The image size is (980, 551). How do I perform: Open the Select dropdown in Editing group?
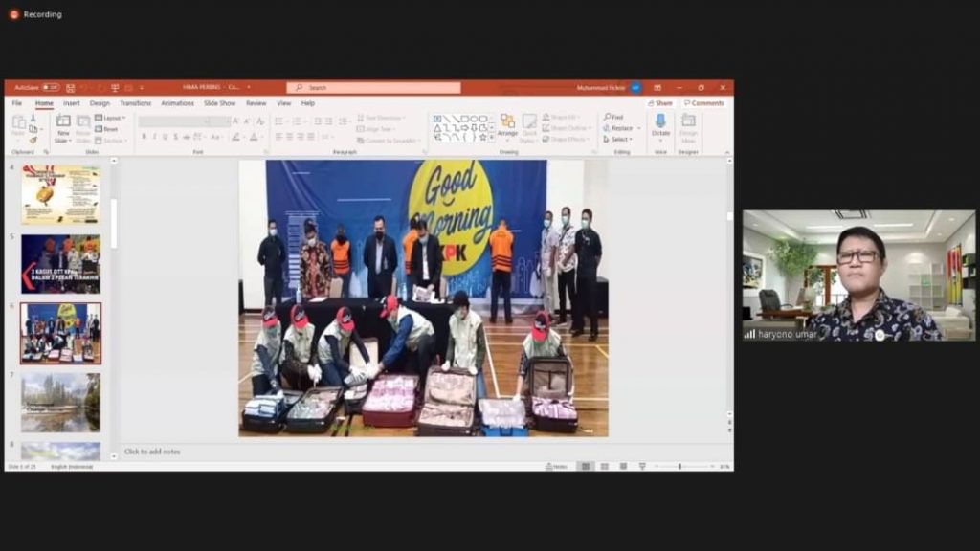pyautogui.click(x=617, y=140)
